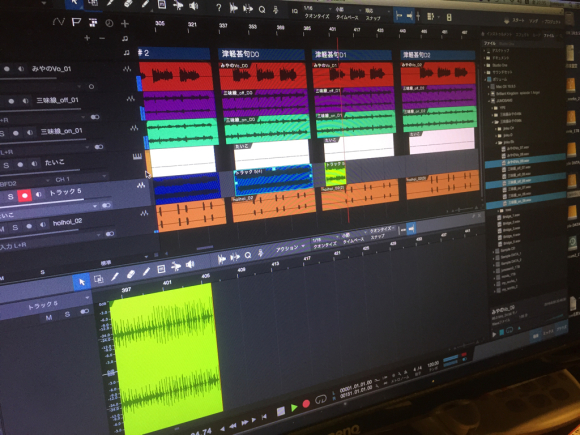Viewport: 580px width, 435px height.
Task: Select the Eraser tool in editor toolbar
Action: (131, 274)
